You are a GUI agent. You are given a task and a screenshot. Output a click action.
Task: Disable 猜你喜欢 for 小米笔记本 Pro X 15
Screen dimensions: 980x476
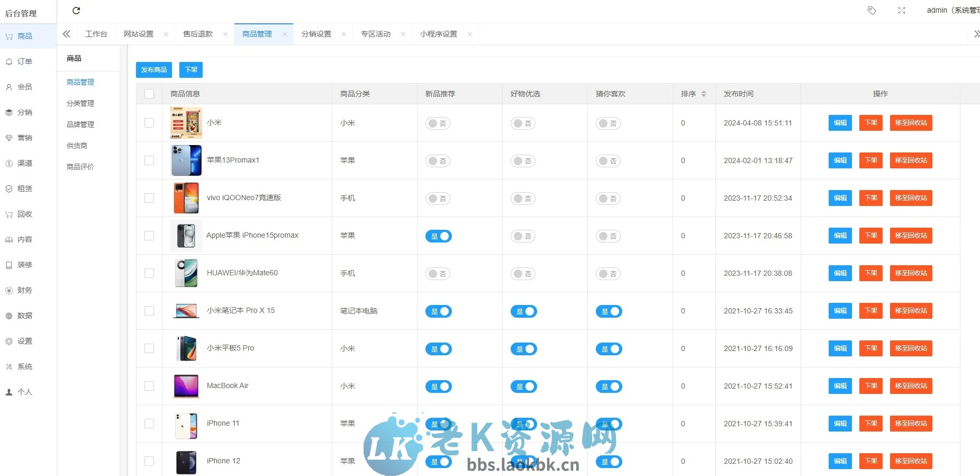click(x=609, y=311)
